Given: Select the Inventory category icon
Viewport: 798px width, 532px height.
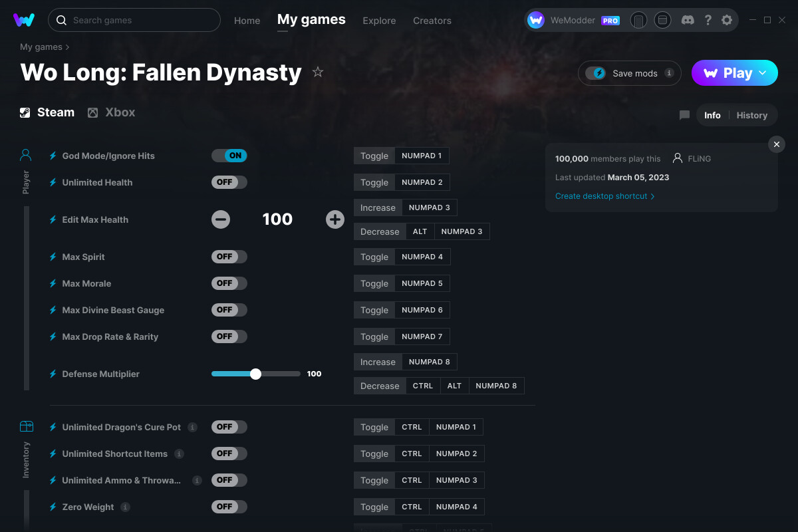Looking at the screenshot, I should point(26,426).
